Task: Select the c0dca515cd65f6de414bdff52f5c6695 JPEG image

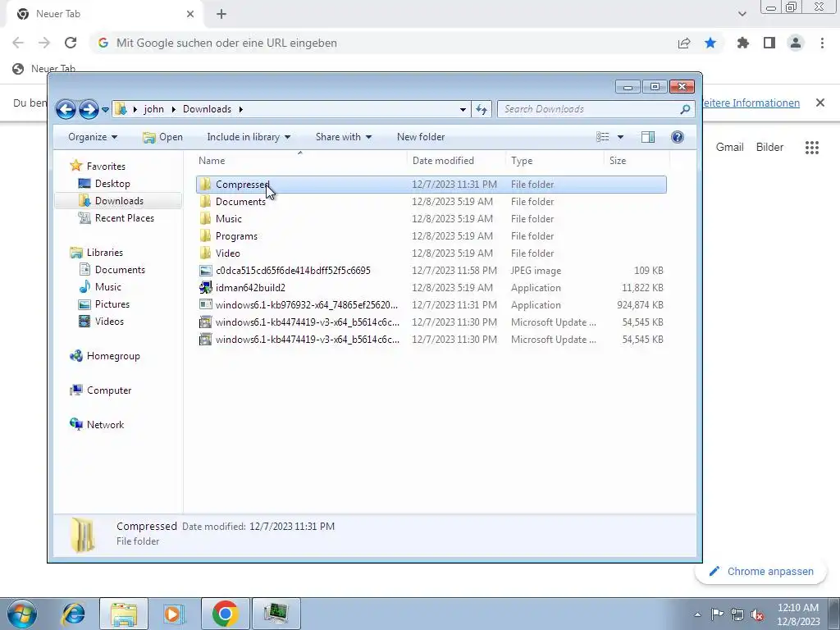Action: [x=431, y=271]
